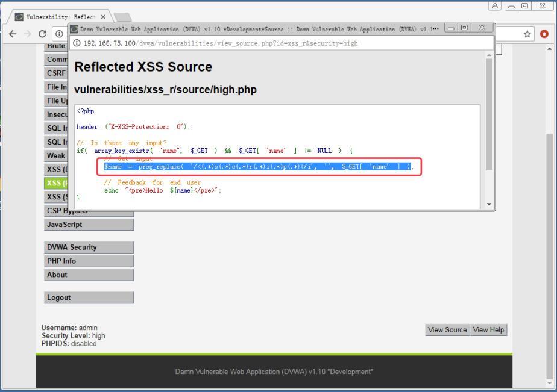Open the About page link

(57, 275)
